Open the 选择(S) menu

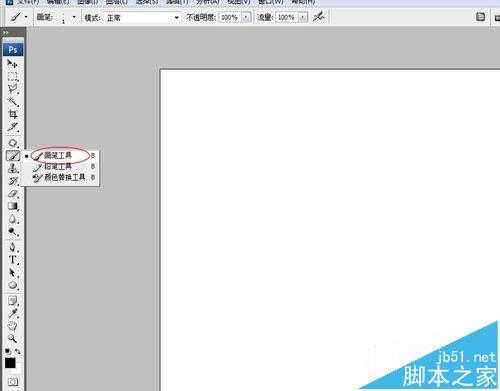(x=147, y=2)
